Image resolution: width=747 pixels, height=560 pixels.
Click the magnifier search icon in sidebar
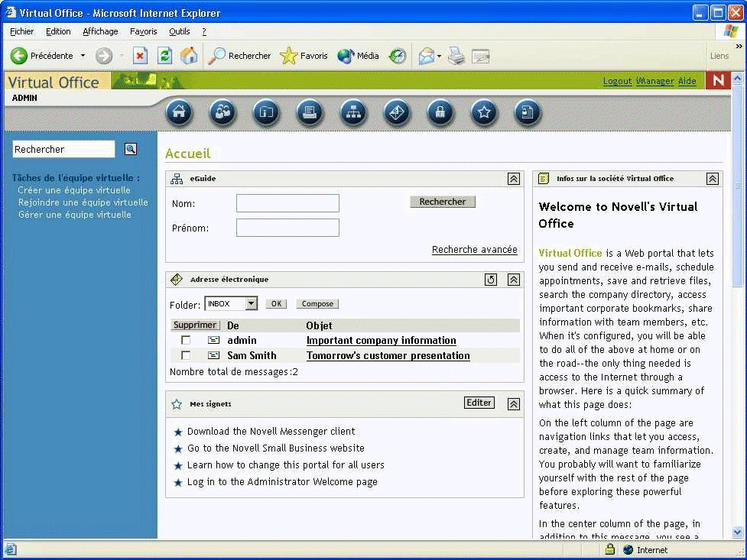131,149
